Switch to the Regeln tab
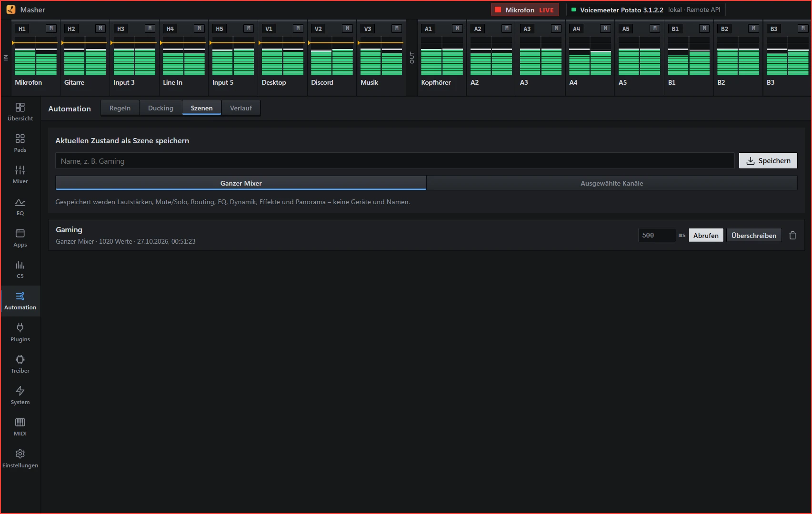Image resolution: width=812 pixels, height=514 pixels. click(120, 108)
